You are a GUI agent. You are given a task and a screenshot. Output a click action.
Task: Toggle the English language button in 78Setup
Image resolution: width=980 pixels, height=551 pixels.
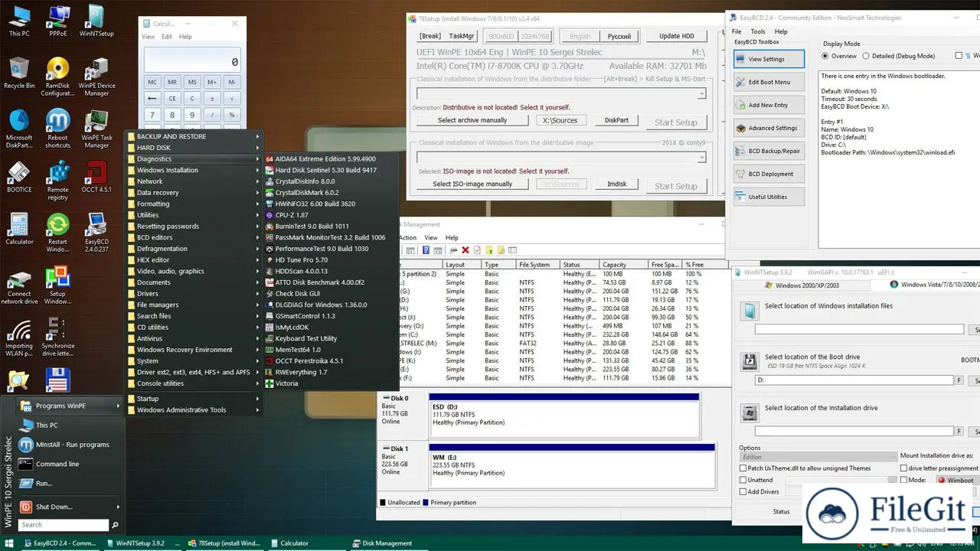click(580, 36)
